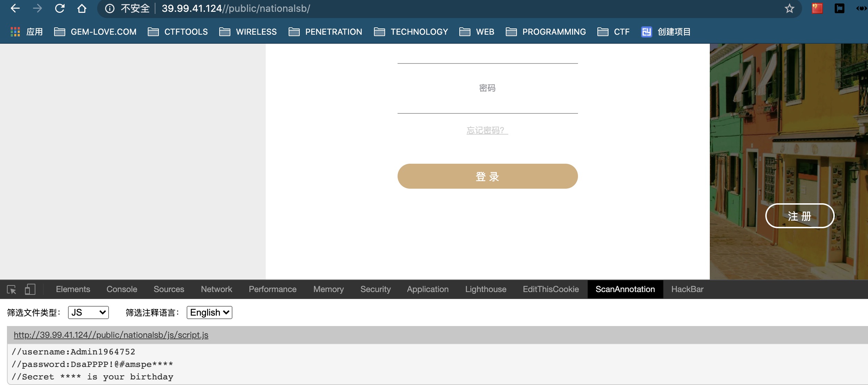This screenshot has width=868, height=385.
Task: Click the 登录 login button
Action: [x=487, y=176]
